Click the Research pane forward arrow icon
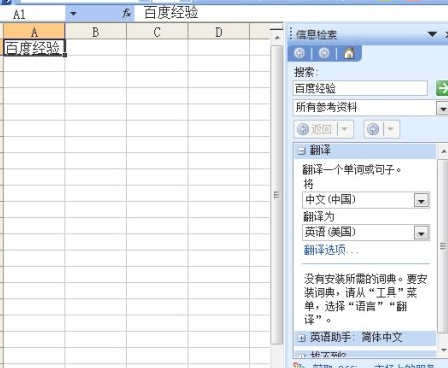This screenshot has height=368, width=448. pyautogui.click(x=324, y=53)
